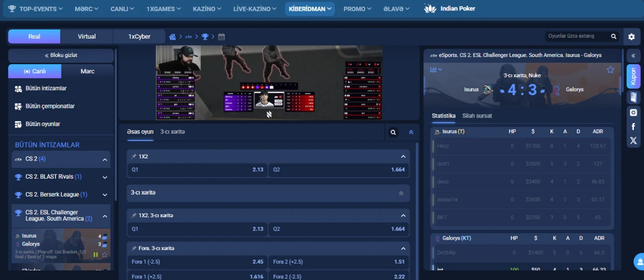Screen dimensions: 644x280
Task: Switch to the Silah sursat tab
Action: tap(477, 116)
